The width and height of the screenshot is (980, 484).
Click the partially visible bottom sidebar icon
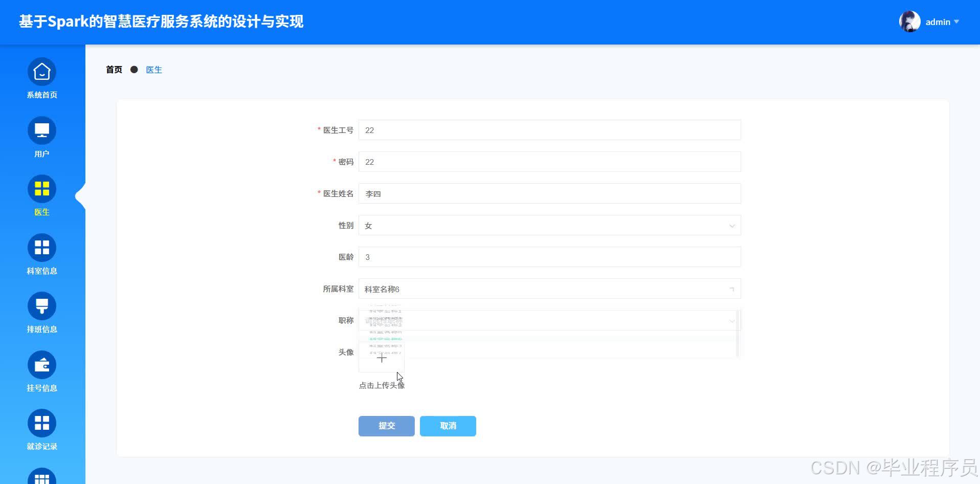point(41,478)
